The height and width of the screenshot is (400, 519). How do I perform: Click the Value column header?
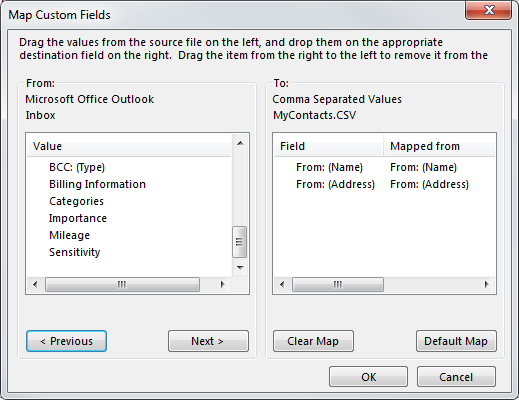tap(129, 146)
